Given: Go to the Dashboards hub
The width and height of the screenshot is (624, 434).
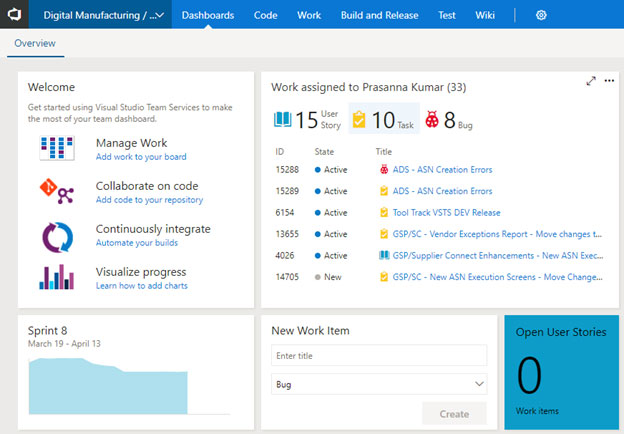Looking at the screenshot, I should coord(208,15).
